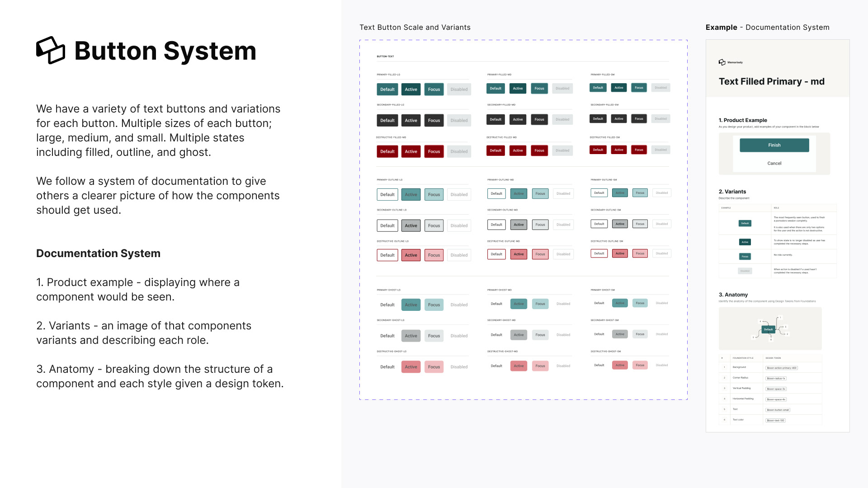Screen dimensions: 868x488
Task: Click the secondary-filled-sm Default button
Action: pyautogui.click(x=598, y=119)
